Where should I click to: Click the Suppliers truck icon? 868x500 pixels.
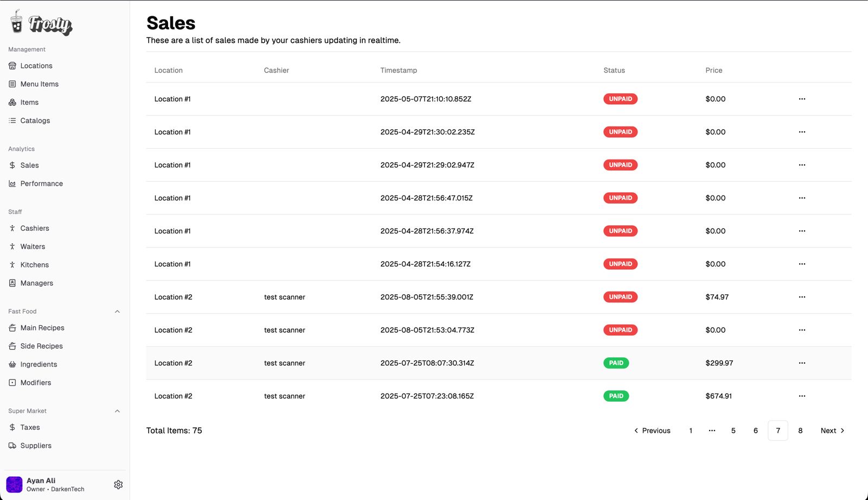[x=12, y=446]
